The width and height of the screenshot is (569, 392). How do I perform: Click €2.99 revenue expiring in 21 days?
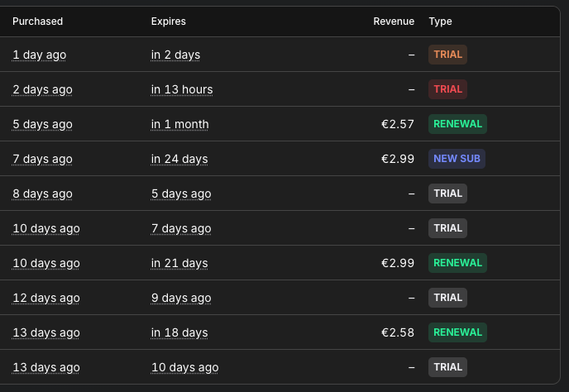point(398,264)
